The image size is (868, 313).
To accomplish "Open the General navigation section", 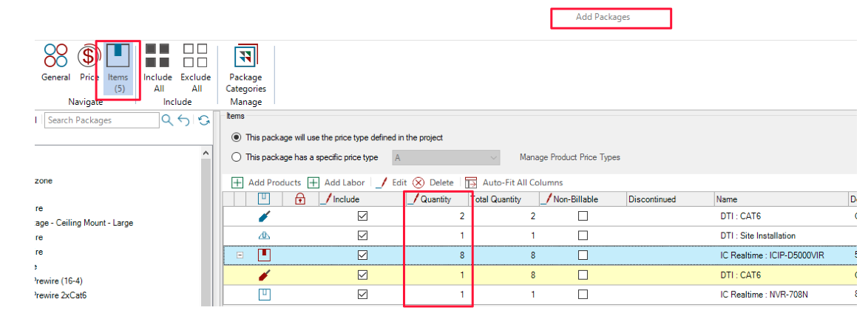I will 55,63.
